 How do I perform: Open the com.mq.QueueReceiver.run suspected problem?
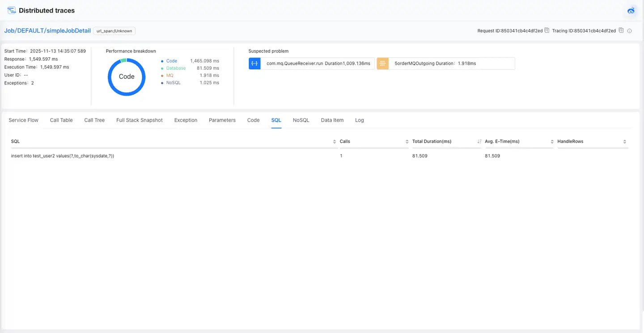[318, 63]
